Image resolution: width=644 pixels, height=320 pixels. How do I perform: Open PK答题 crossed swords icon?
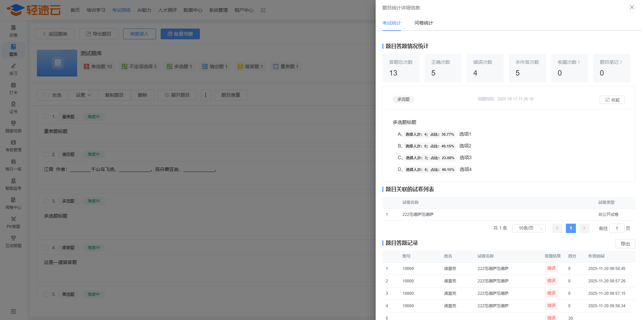click(x=13, y=219)
